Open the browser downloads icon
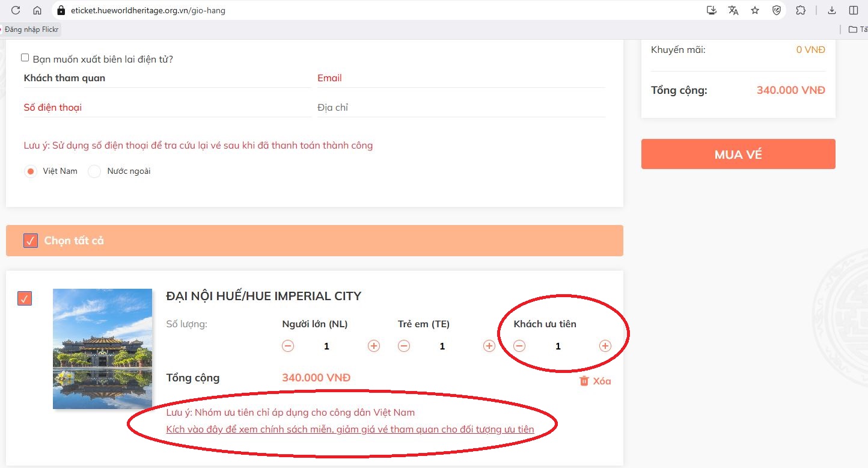The height and width of the screenshot is (468, 868). (832, 10)
